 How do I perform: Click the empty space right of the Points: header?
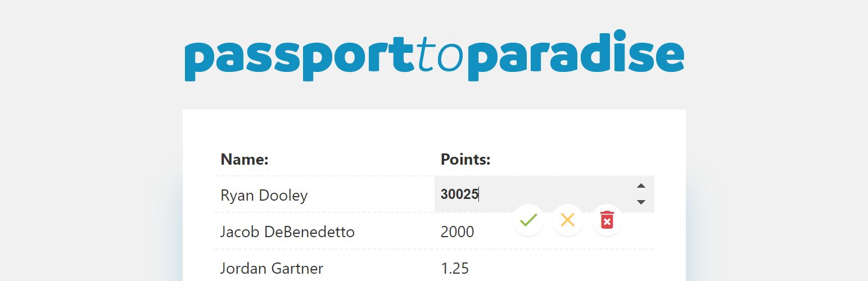[x=573, y=160]
